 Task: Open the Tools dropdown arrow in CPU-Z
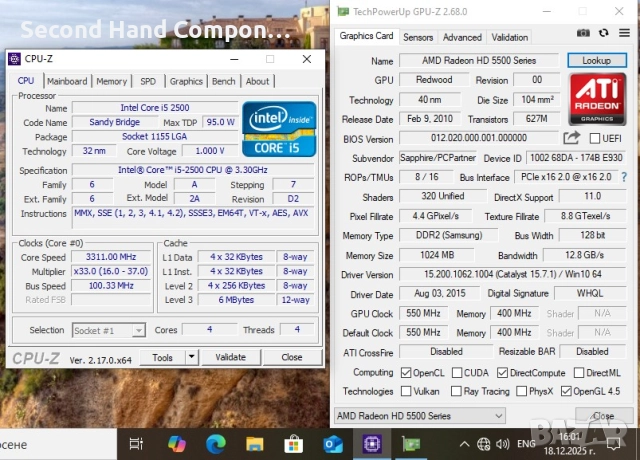(x=192, y=357)
